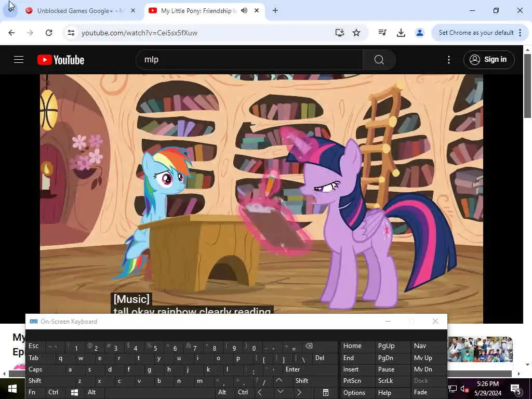This screenshot has width=532, height=399.
Task: Open the notification center icon
Action: click(x=516, y=389)
